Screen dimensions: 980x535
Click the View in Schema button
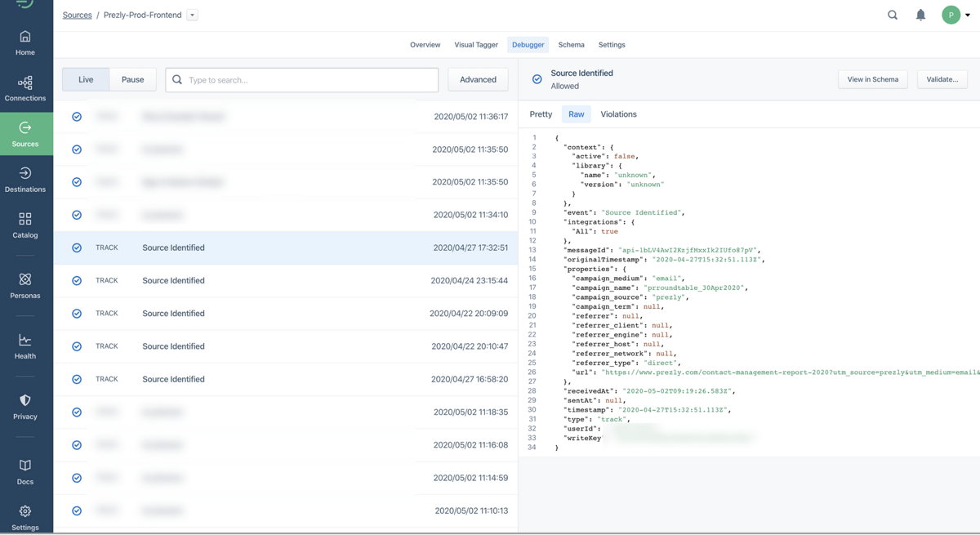pyautogui.click(x=872, y=79)
